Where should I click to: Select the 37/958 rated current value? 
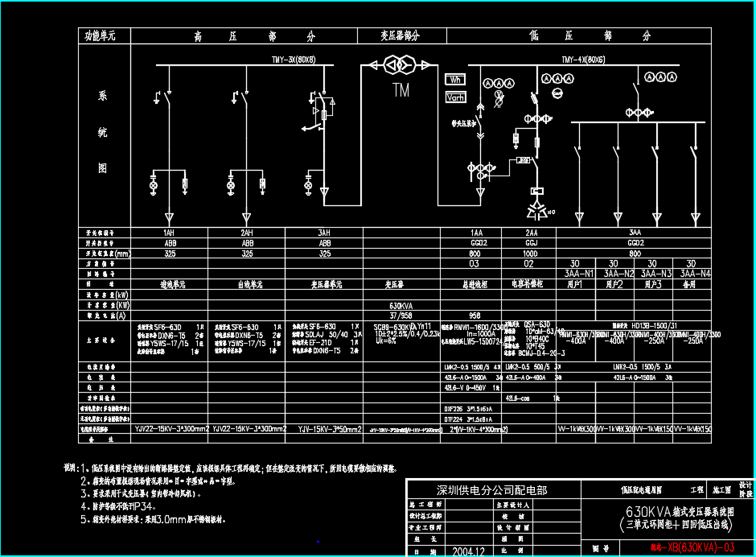(x=401, y=316)
